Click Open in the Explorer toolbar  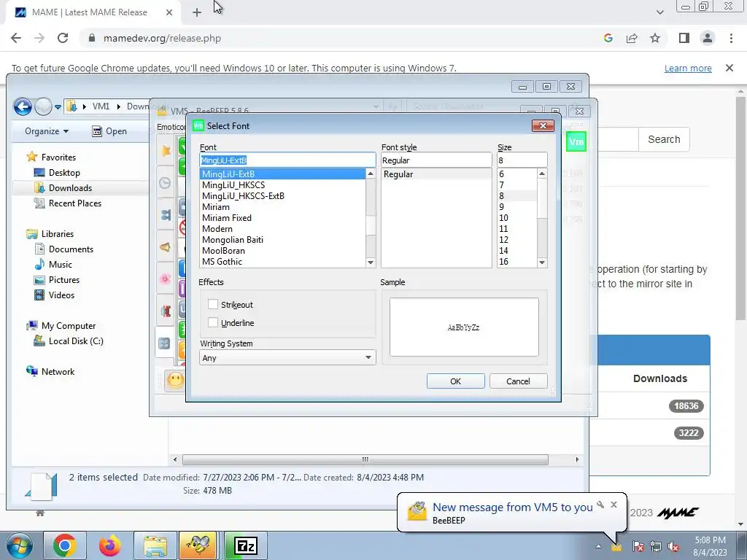(x=109, y=131)
